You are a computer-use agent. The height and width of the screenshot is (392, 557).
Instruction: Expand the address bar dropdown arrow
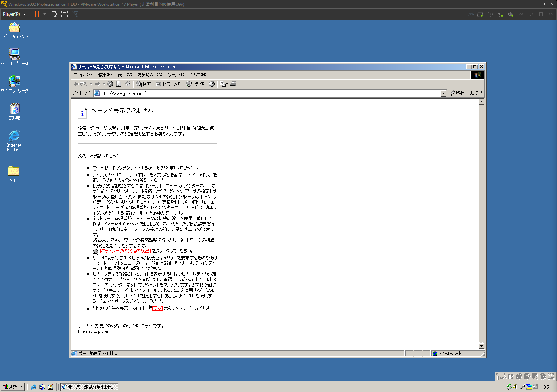(443, 93)
